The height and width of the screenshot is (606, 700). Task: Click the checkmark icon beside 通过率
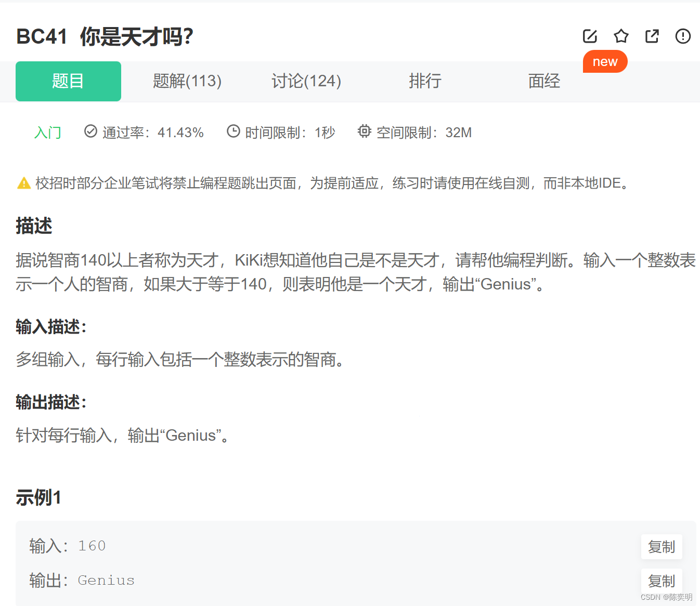point(90,132)
